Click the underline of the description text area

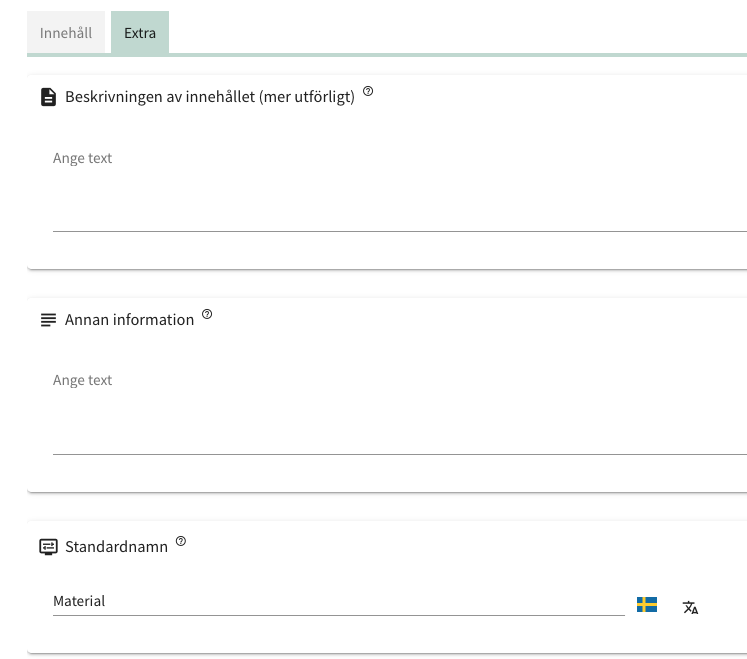point(400,231)
